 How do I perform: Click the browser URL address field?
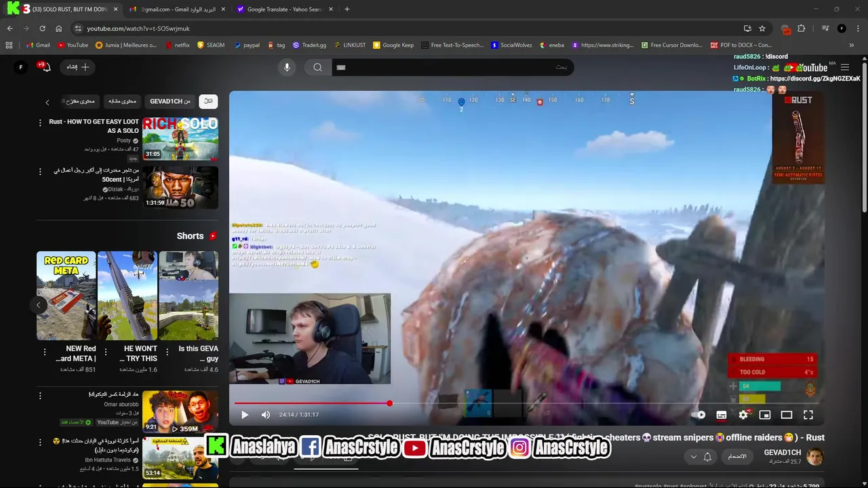point(407,28)
